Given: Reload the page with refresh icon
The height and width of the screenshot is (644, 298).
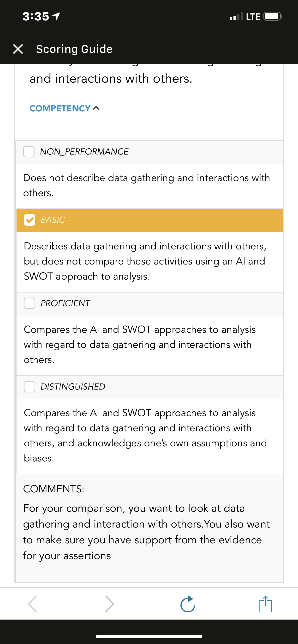Looking at the screenshot, I should pos(188,604).
